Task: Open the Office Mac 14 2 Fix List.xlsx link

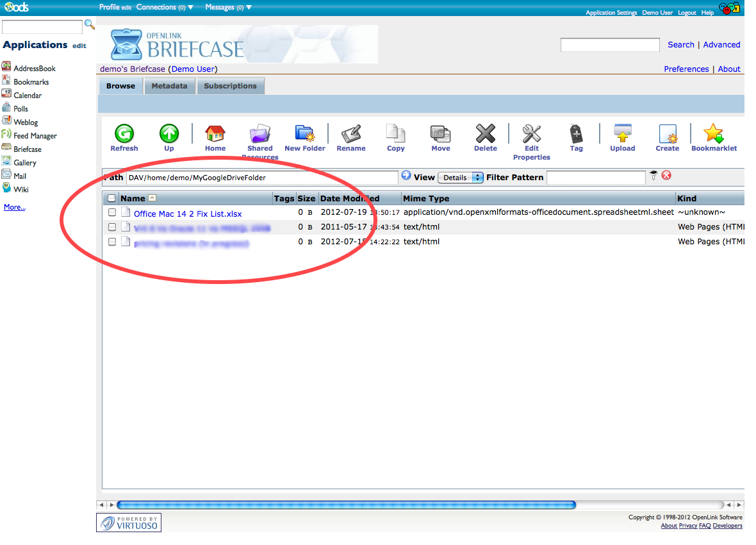Action: click(x=188, y=214)
